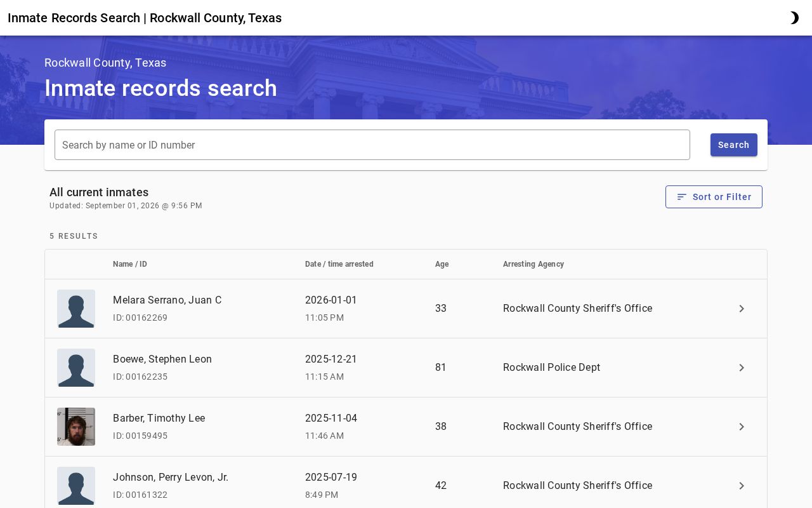This screenshot has width=812, height=508.
Task: Select the name Melara Serrano, Juan C
Action: (167, 300)
